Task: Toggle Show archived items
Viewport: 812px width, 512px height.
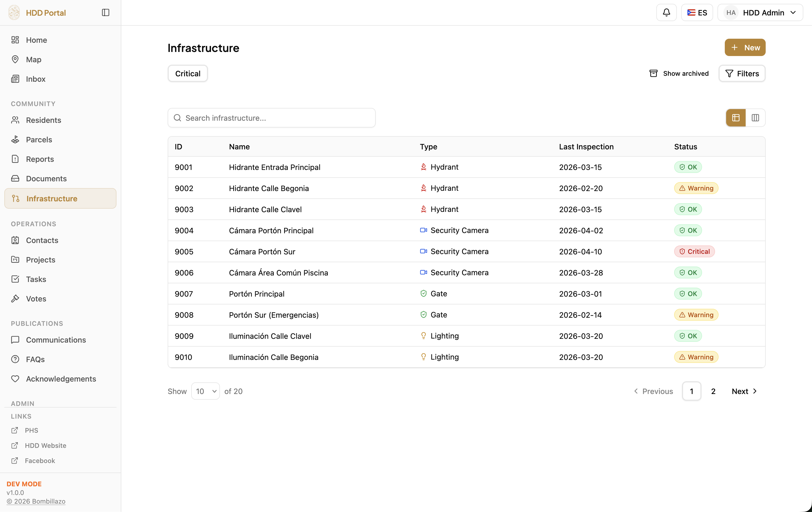Action: coord(679,73)
